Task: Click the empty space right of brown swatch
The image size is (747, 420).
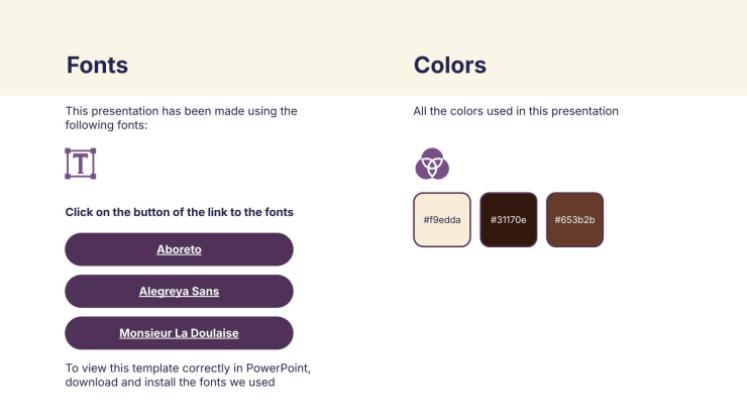Action: [670, 219]
